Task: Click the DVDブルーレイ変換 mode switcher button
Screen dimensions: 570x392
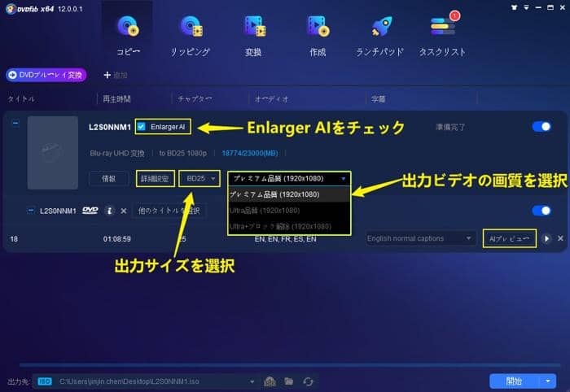Action: [x=46, y=75]
